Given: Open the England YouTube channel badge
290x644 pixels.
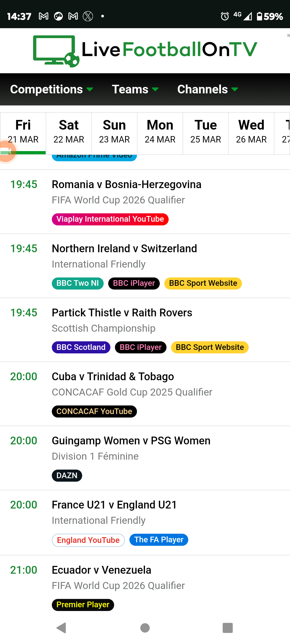Looking at the screenshot, I should [x=88, y=540].
